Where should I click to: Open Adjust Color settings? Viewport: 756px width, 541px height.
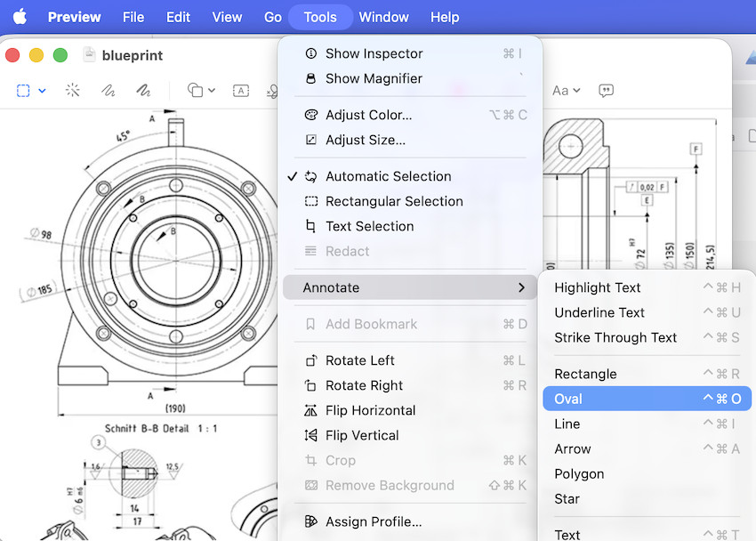tap(368, 115)
